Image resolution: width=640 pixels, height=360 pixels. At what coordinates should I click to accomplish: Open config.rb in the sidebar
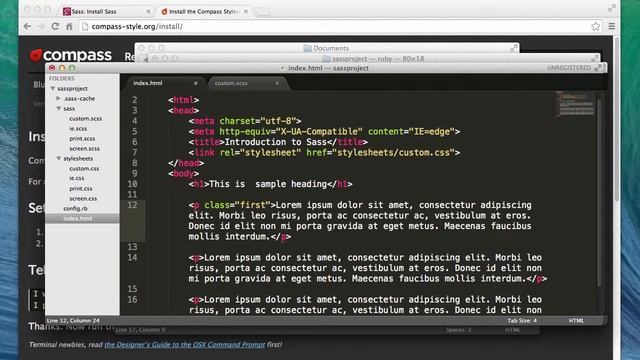tap(76, 208)
